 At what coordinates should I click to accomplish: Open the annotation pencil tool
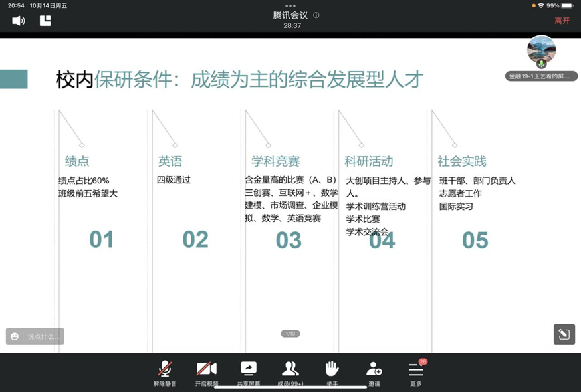pos(564,334)
